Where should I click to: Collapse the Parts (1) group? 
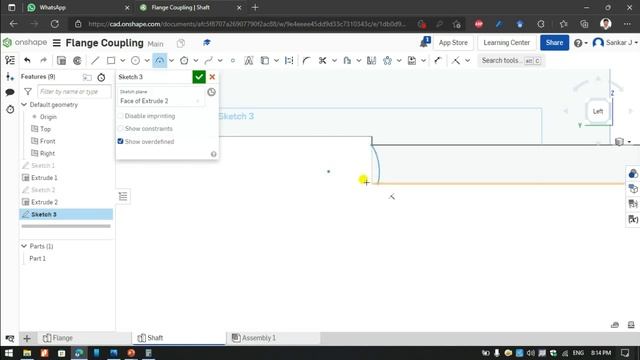click(24, 246)
